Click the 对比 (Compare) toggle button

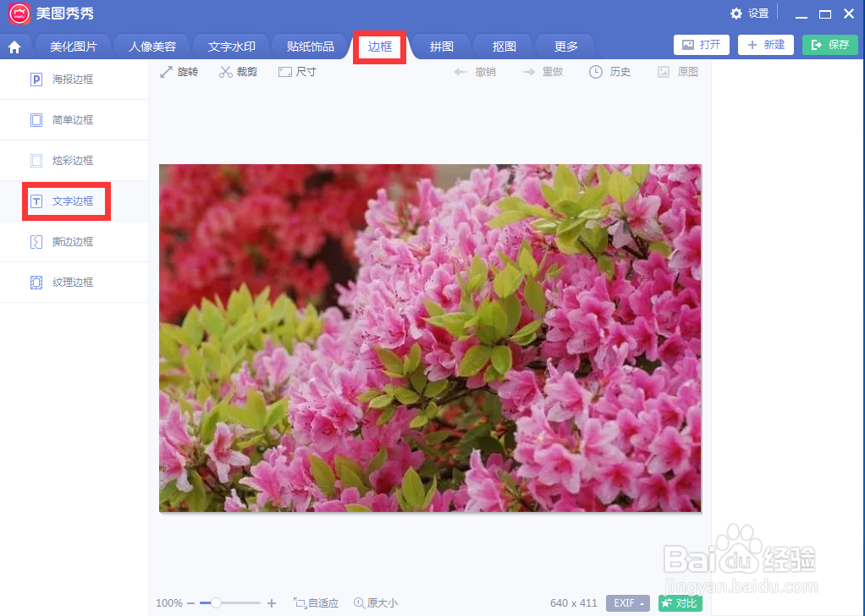[680, 602]
